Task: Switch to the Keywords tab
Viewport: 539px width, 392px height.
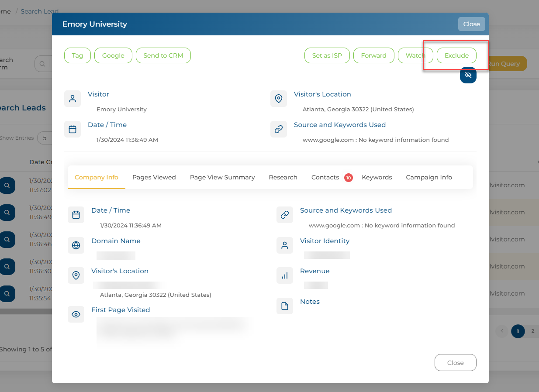Action: pos(377,177)
